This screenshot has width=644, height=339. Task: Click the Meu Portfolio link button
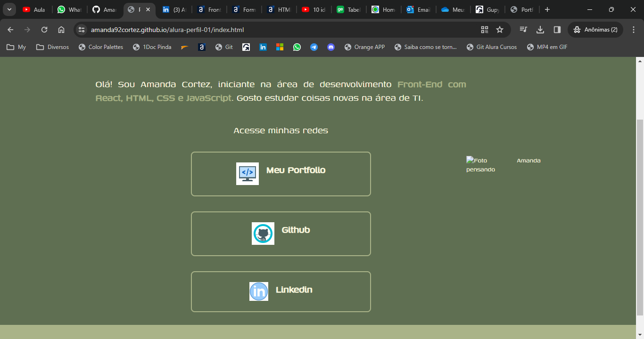coord(281,174)
